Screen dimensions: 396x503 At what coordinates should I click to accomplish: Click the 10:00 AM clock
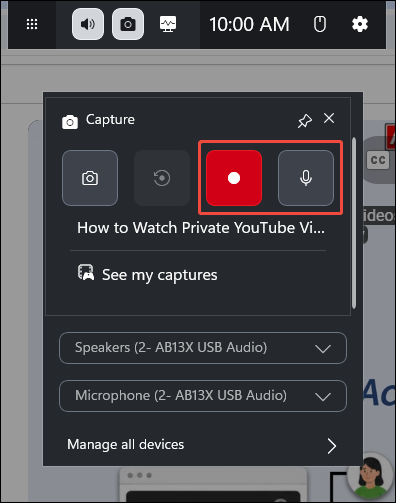tap(249, 24)
